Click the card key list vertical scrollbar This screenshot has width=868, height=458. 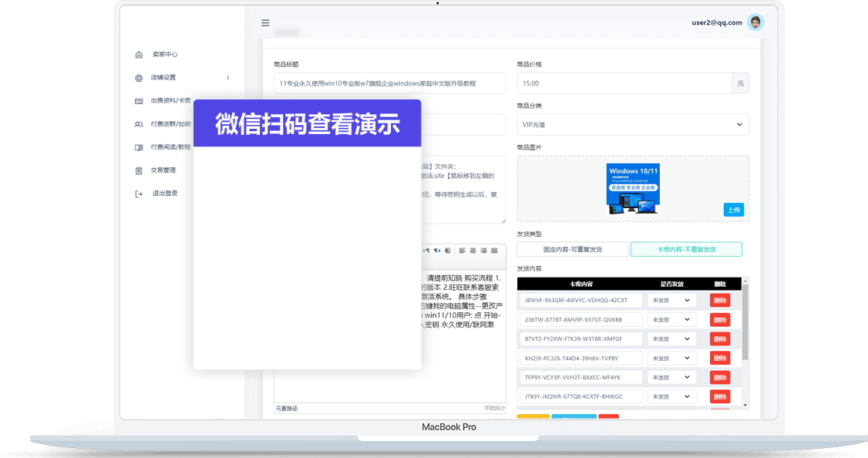pos(745,332)
